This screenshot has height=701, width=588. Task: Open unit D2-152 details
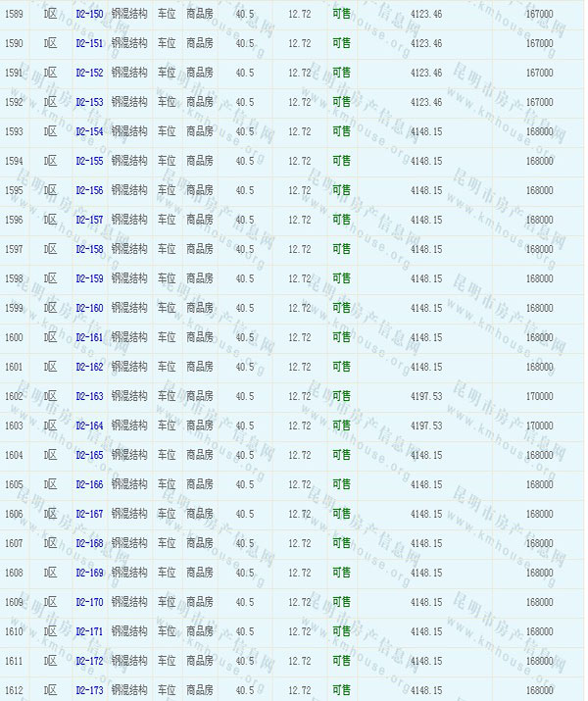[89, 74]
